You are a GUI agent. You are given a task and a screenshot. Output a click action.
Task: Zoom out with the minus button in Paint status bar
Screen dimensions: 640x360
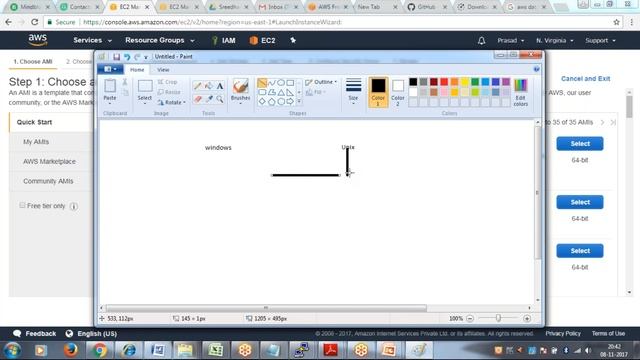[470, 318]
